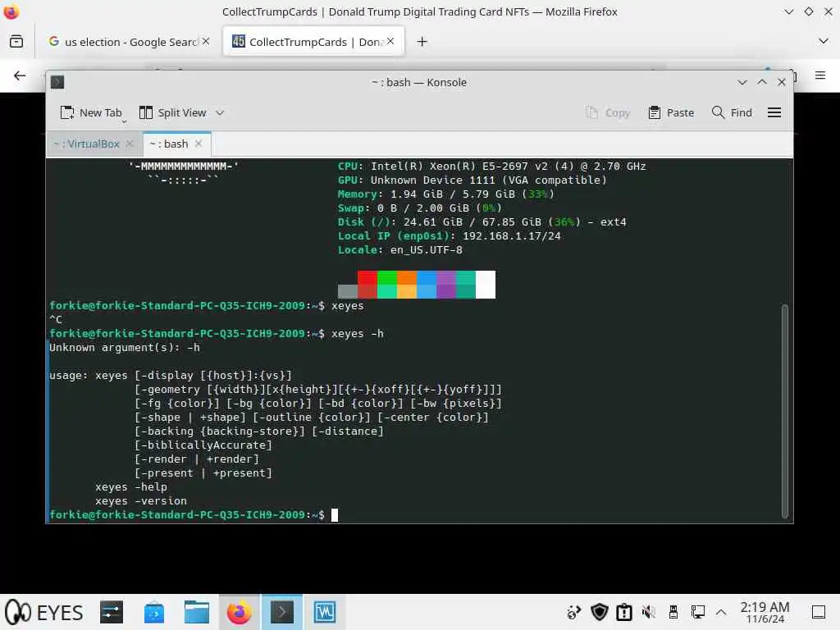
Task: Click the 'xeyes -help' usage line
Action: [x=131, y=487]
